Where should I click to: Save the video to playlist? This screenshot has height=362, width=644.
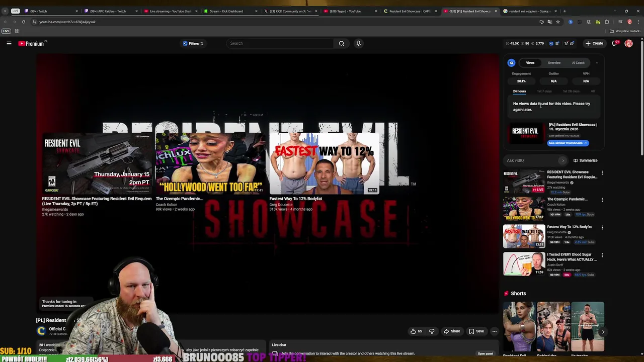click(x=476, y=331)
